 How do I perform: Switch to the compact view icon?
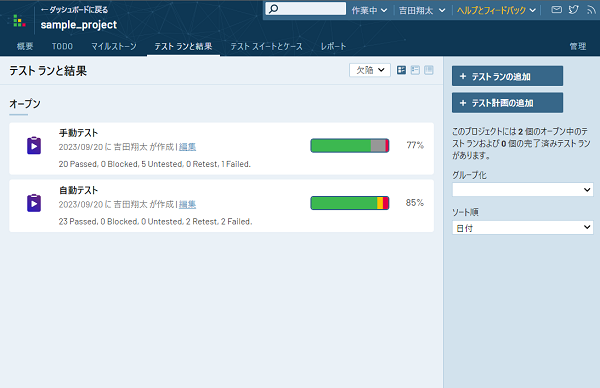pyautogui.click(x=429, y=70)
